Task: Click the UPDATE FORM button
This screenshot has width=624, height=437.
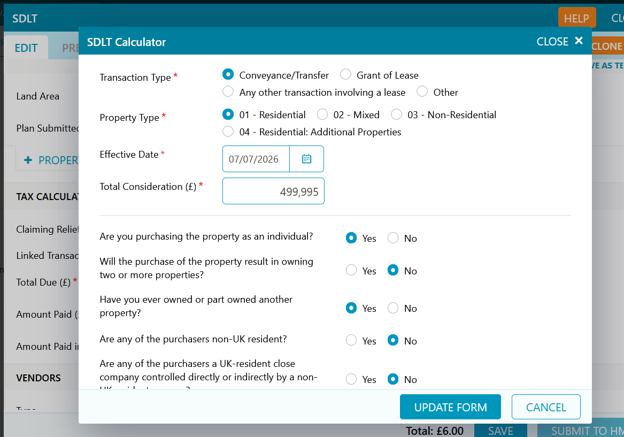Action: (450, 407)
